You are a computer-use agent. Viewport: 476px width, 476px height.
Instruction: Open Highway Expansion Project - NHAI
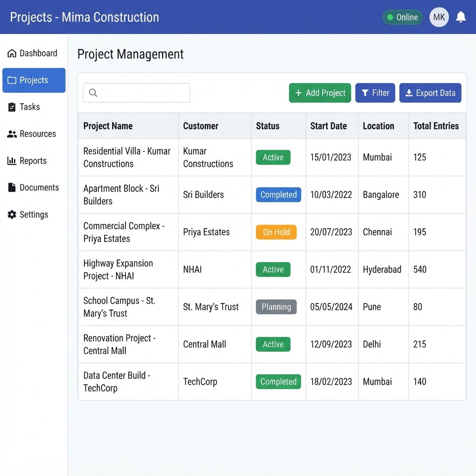click(x=118, y=269)
